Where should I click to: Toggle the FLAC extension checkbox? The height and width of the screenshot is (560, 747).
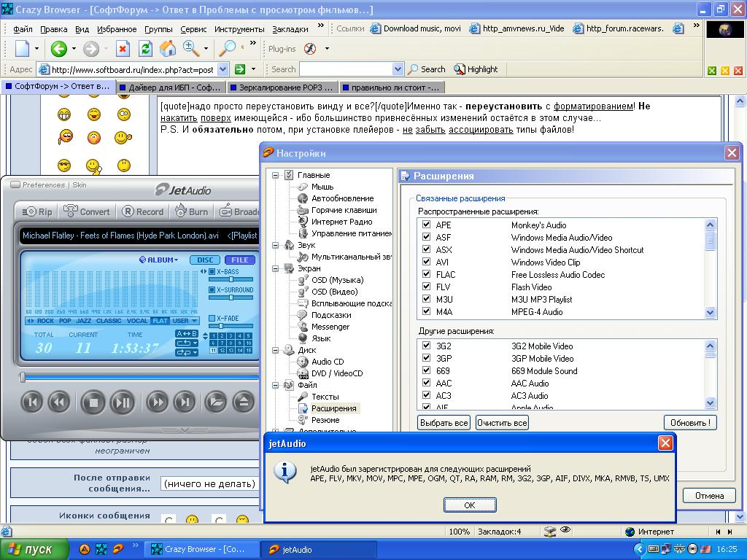tap(426, 275)
